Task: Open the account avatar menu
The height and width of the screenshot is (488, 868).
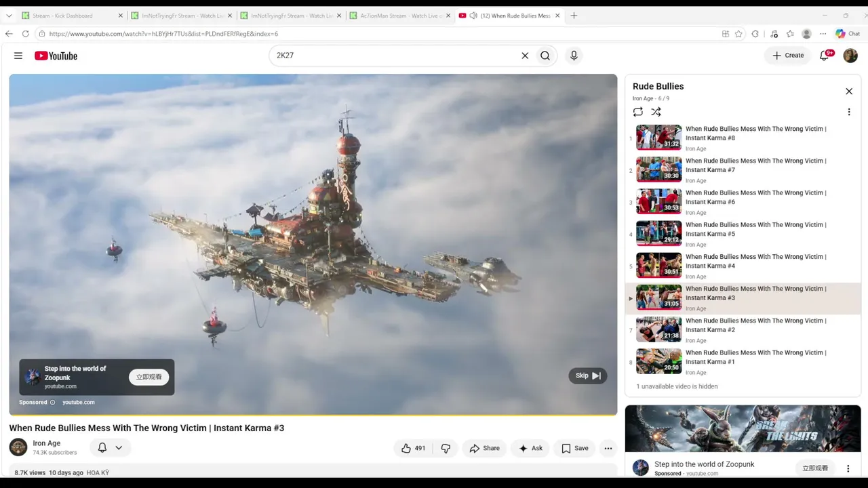Action: (850, 56)
